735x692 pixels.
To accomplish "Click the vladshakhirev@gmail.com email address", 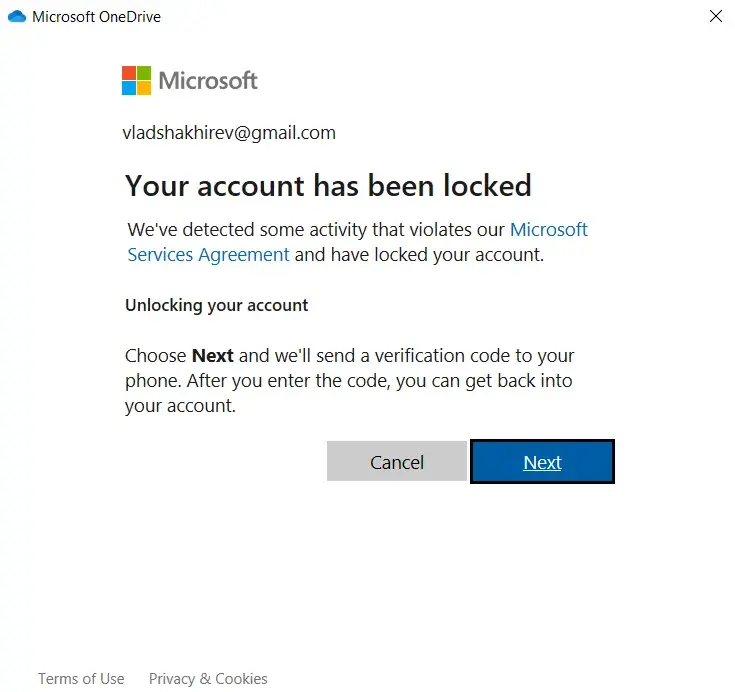I will click(229, 133).
